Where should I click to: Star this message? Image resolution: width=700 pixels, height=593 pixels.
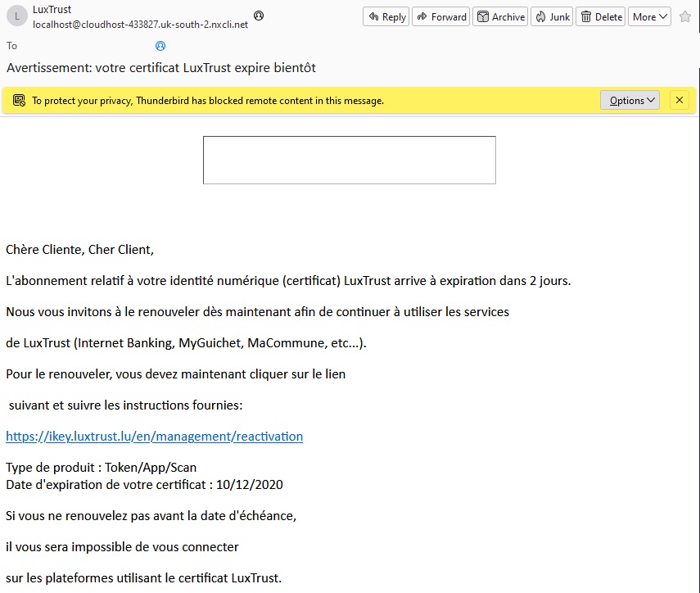684,16
